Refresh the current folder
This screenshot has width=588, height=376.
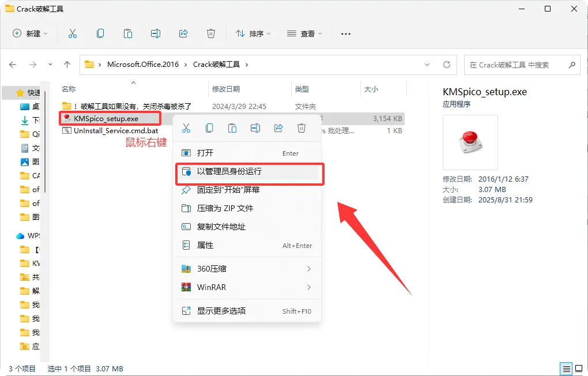[447, 65]
